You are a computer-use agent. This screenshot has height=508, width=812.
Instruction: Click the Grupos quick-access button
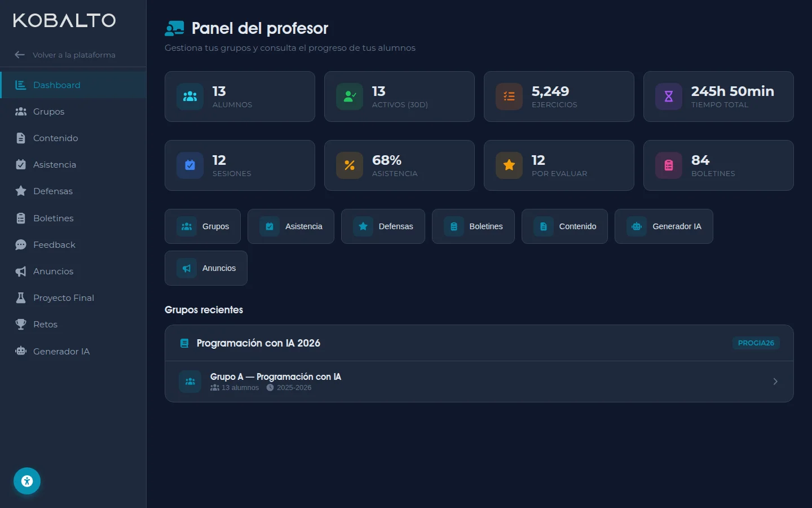(x=202, y=226)
